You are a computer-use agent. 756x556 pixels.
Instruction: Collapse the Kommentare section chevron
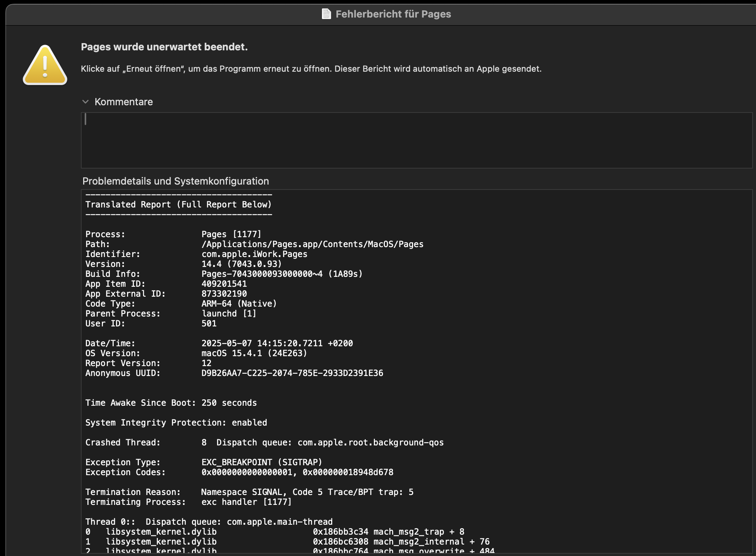point(85,102)
